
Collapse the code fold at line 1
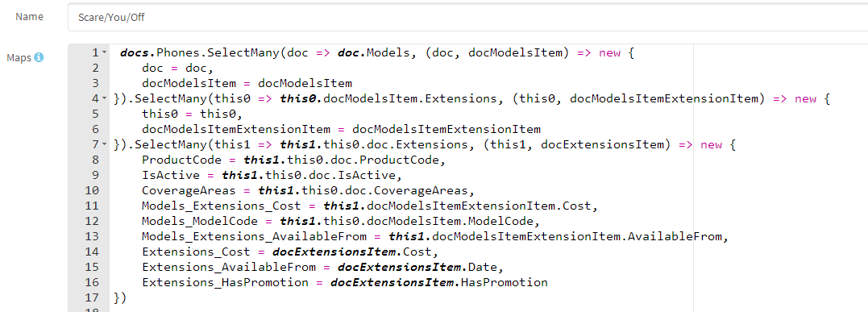coord(105,52)
